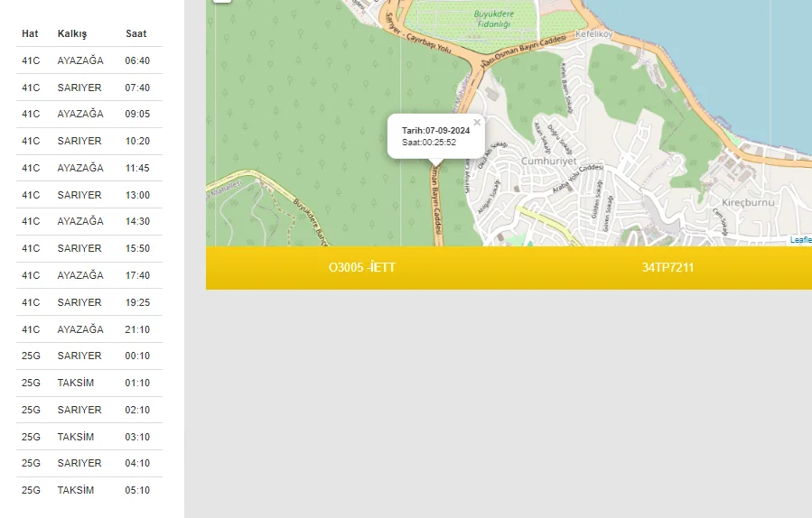The height and width of the screenshot is (518, 812).
Task: Open the Leaflet attribution link
Action: (x=800, y=240)
